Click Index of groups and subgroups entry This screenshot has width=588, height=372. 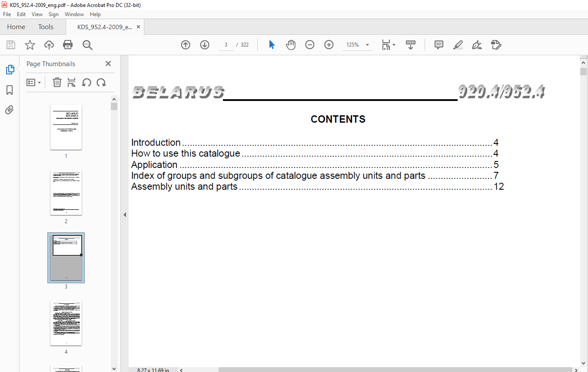[315, 176]
